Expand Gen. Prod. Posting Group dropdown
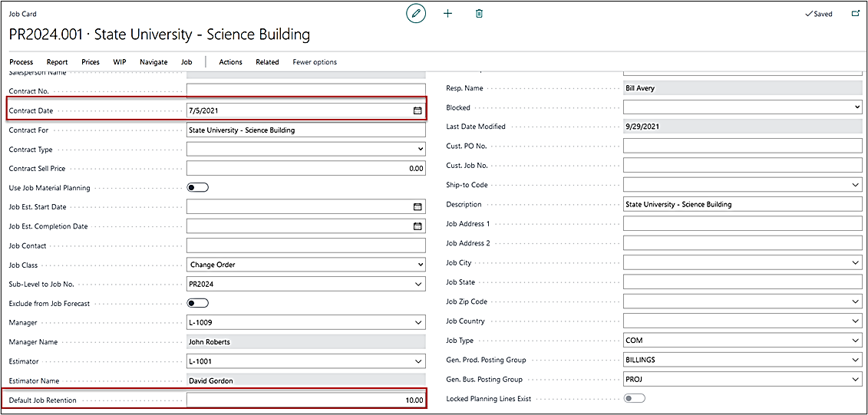The height and width of the screenshot is (415, 868). 856,360
